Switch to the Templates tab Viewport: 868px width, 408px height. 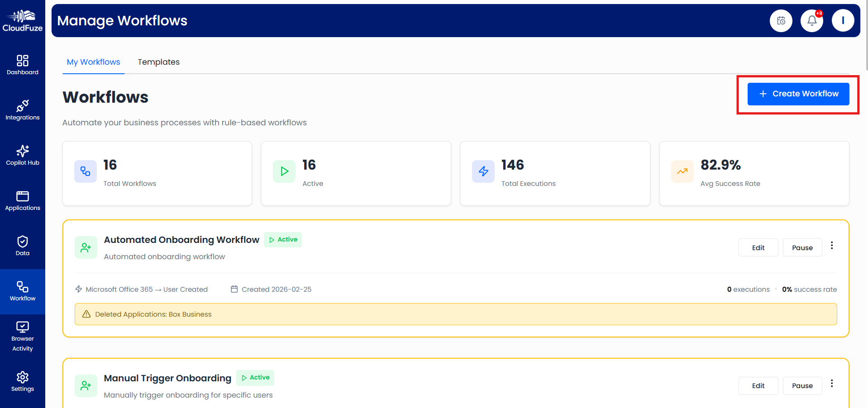tap(158, 62)
